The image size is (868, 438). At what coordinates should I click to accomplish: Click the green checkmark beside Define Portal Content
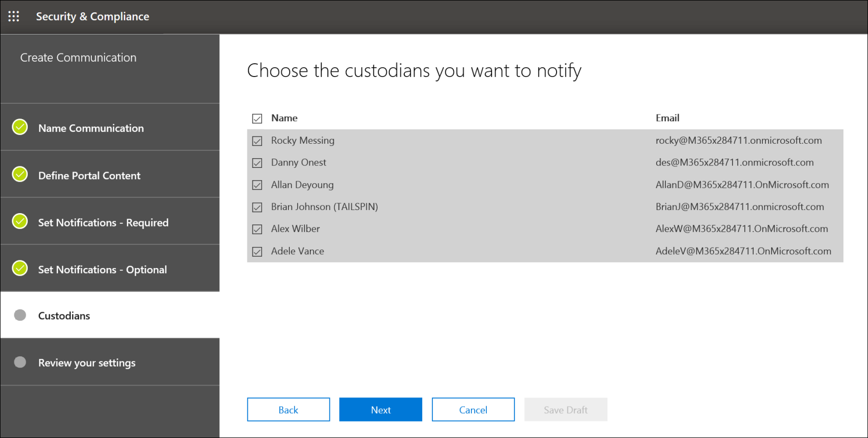pos(20,174)
